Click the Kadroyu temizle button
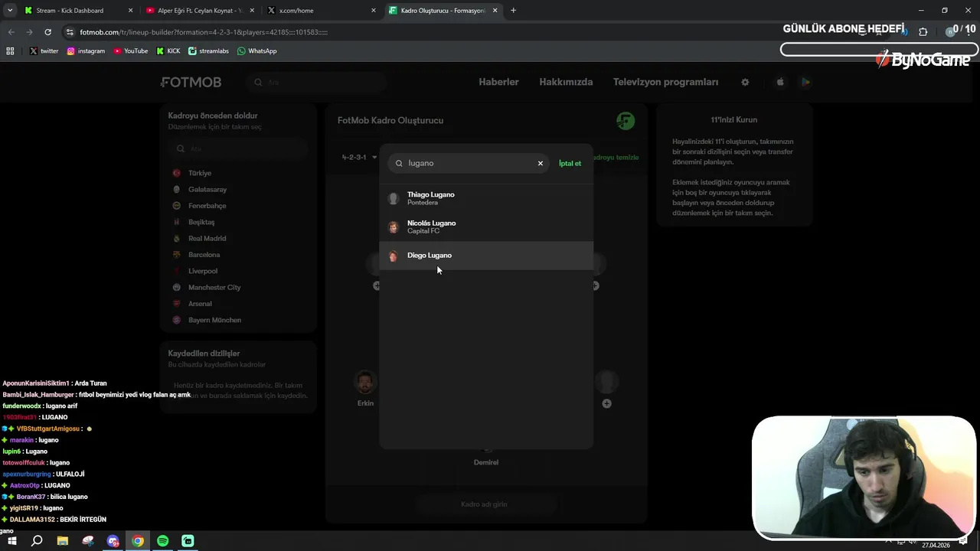The height and width of the screenshot is (551, 980). 617,157
